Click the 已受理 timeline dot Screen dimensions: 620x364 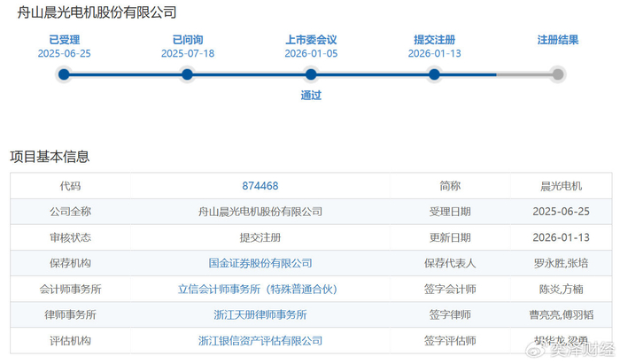(x=64, y=74)
